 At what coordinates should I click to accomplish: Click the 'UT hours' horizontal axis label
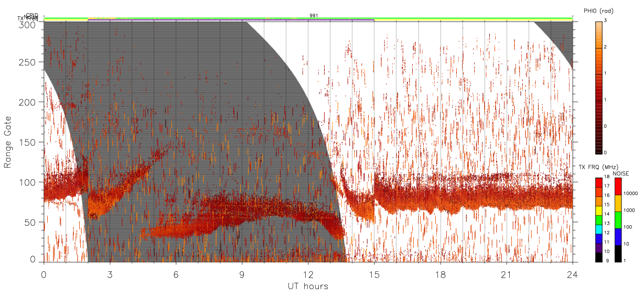[308, 287]
